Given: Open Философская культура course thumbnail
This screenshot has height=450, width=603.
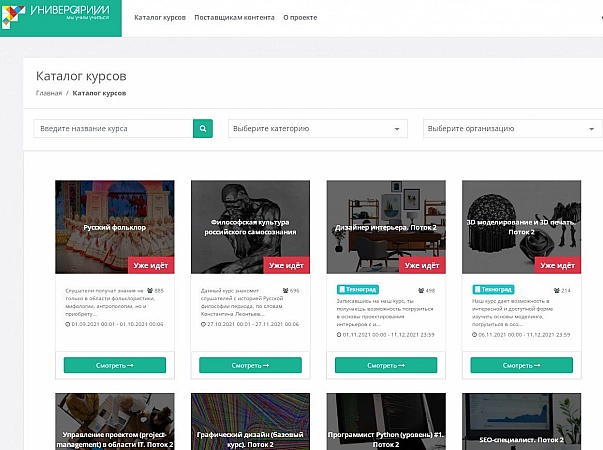Looking at the screenshot, I should click(x=250, y=227).
